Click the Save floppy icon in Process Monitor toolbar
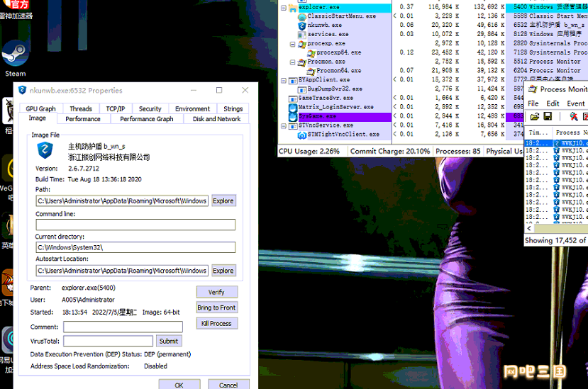 click(548, 116)
